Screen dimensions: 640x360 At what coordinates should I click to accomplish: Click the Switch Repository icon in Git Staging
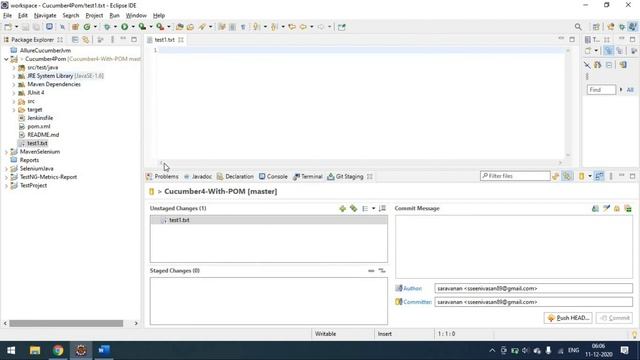(x=581, y=176)
